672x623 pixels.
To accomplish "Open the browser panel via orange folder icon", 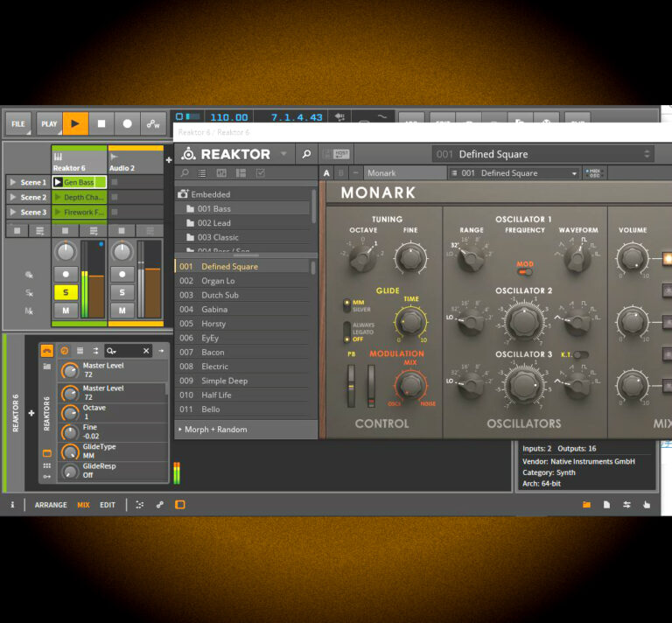I will point(586,505).
